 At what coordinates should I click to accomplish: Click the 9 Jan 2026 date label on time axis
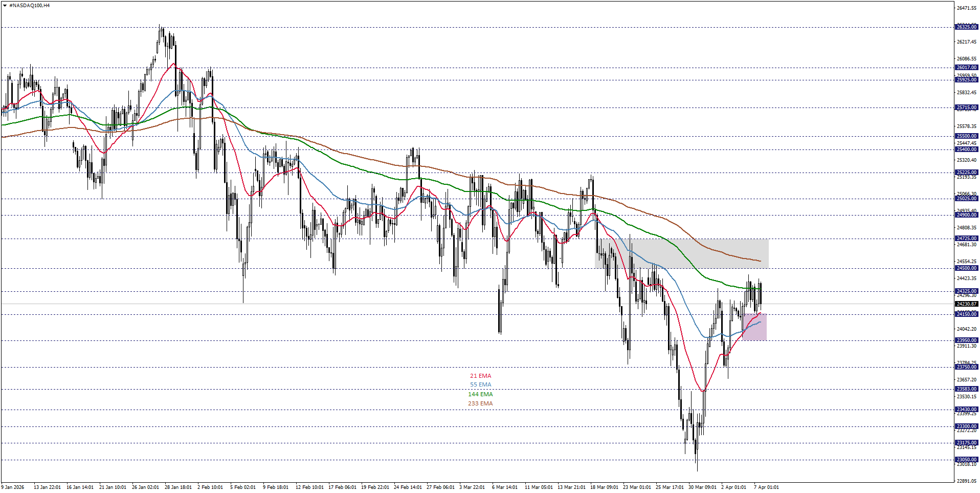(13, 487)
